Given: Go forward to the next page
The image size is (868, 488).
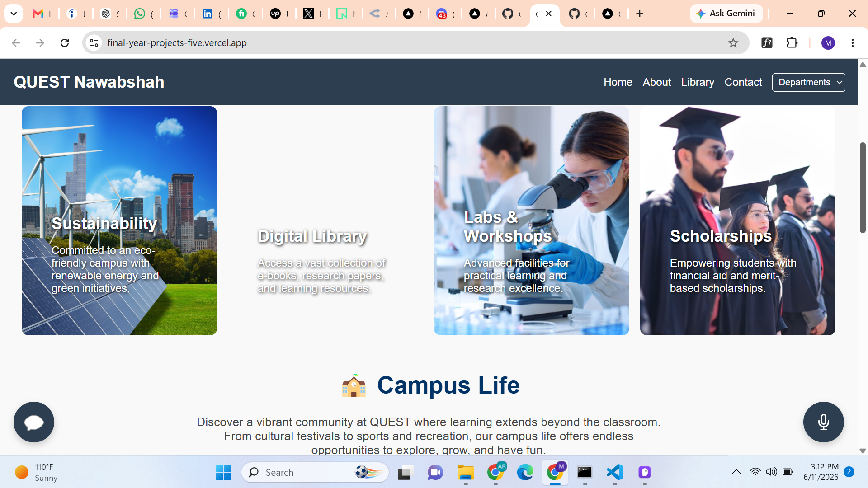Looking at the screenshot, I should pos(40,43).
